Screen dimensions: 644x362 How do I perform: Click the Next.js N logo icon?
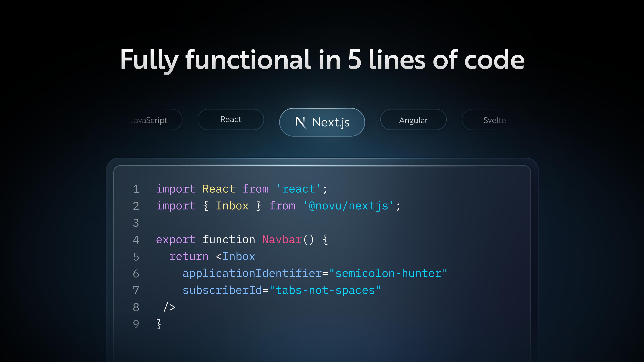[301, 122]
